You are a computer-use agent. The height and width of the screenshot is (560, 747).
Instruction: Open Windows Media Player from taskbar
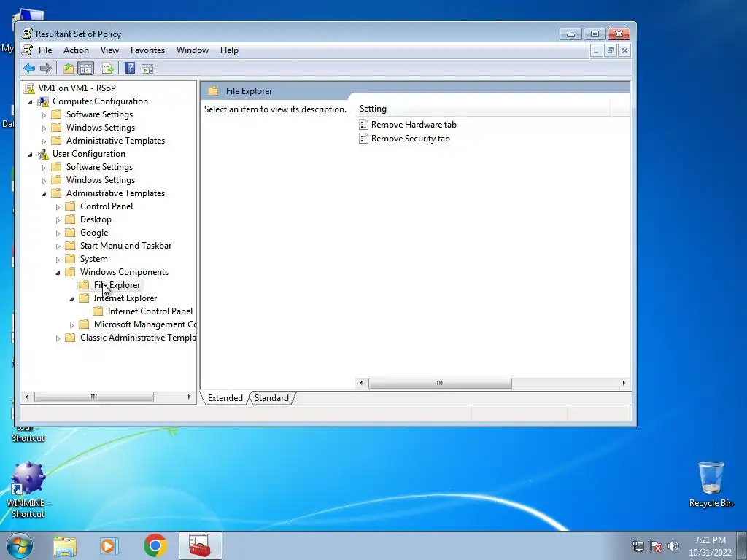(109, 545)
